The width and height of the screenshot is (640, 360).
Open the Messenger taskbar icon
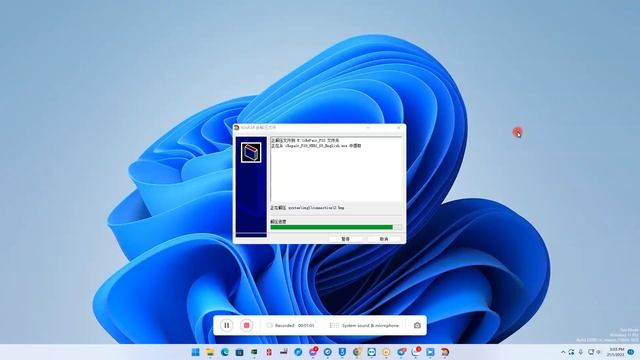313,352
